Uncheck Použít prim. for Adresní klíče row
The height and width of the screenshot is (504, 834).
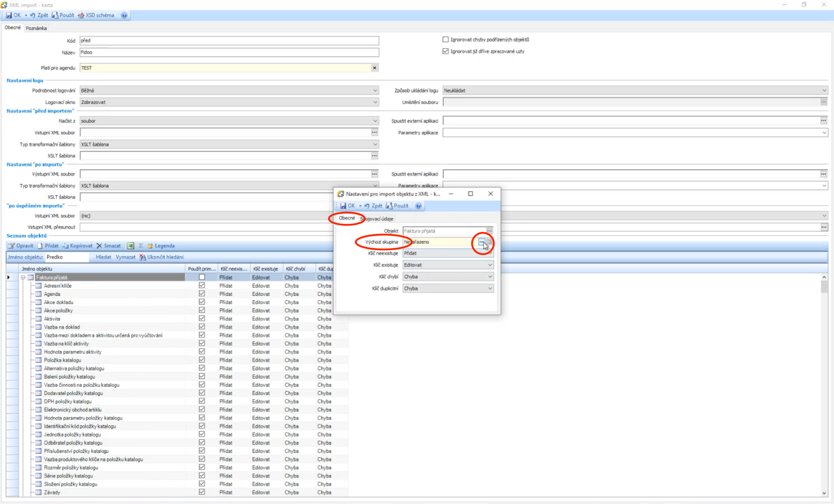202,285
